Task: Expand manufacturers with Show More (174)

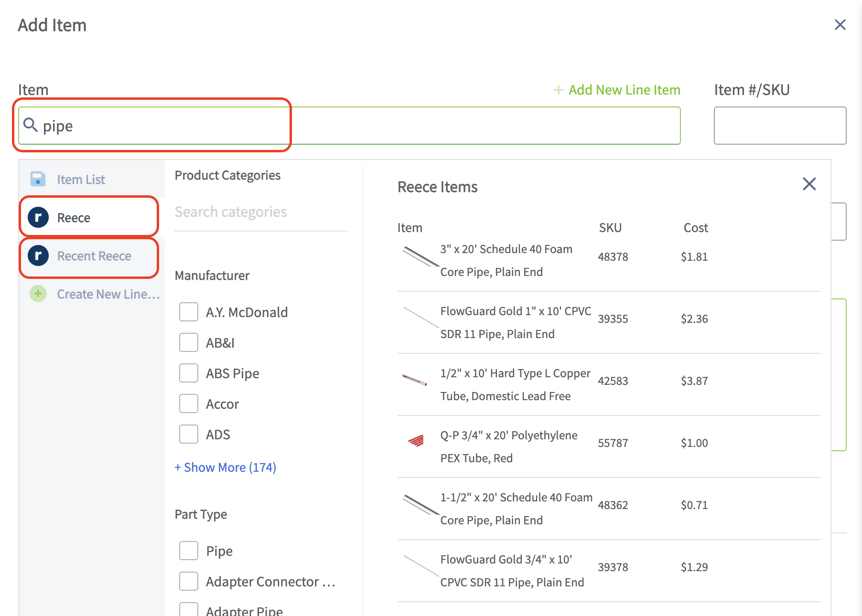Action: [x=226, y=467]
